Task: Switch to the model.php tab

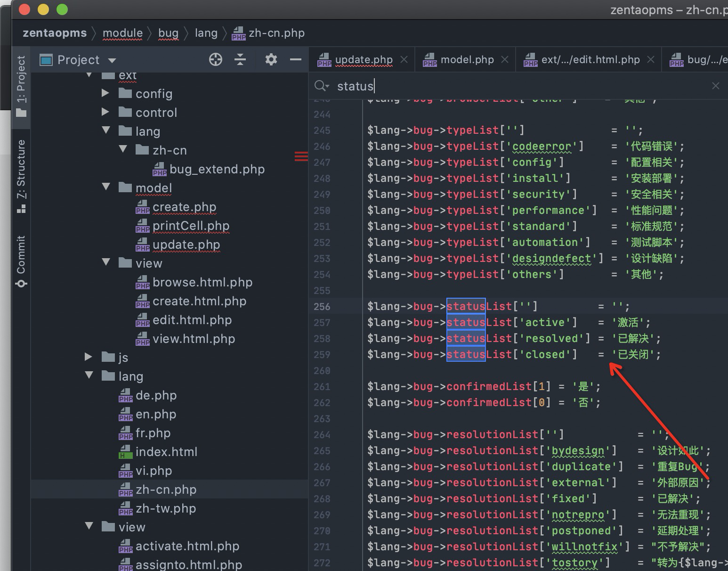Action: click(467, 59)
